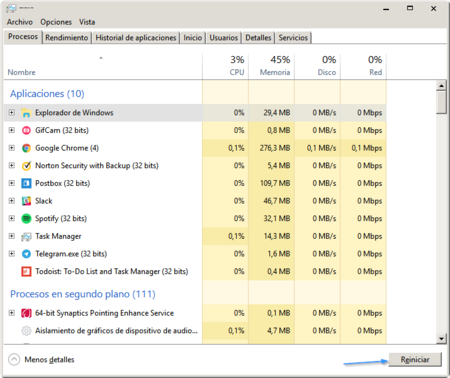
Task: Select the Todoist: To-Do List row name
Action: (112, 272)
